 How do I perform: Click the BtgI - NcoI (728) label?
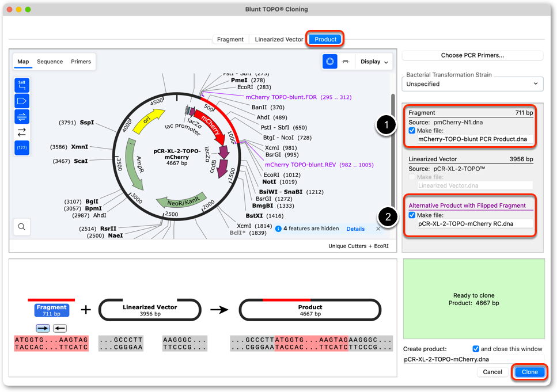[x=287, y=138]
